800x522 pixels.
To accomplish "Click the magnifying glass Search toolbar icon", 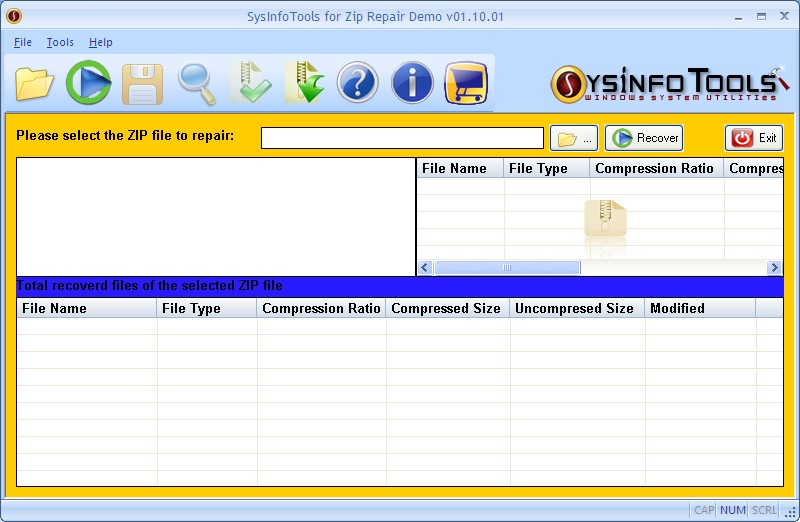I will 197,83.
